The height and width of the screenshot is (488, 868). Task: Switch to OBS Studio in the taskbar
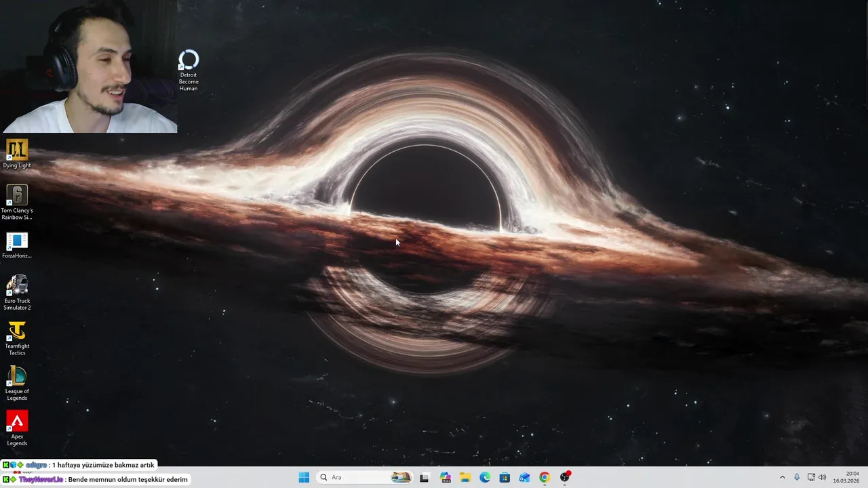pyautogui.click(x=565, y=477)
